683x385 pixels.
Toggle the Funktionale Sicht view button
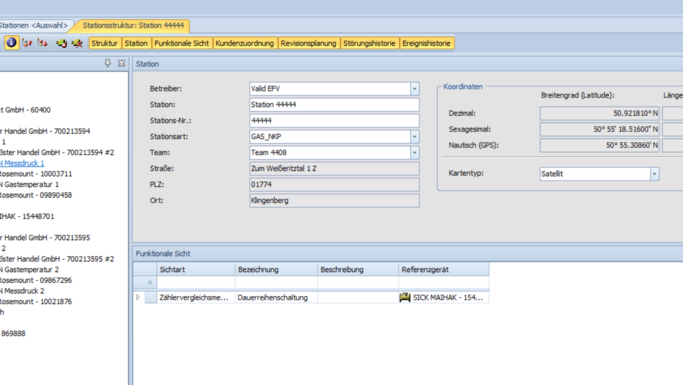182,43
